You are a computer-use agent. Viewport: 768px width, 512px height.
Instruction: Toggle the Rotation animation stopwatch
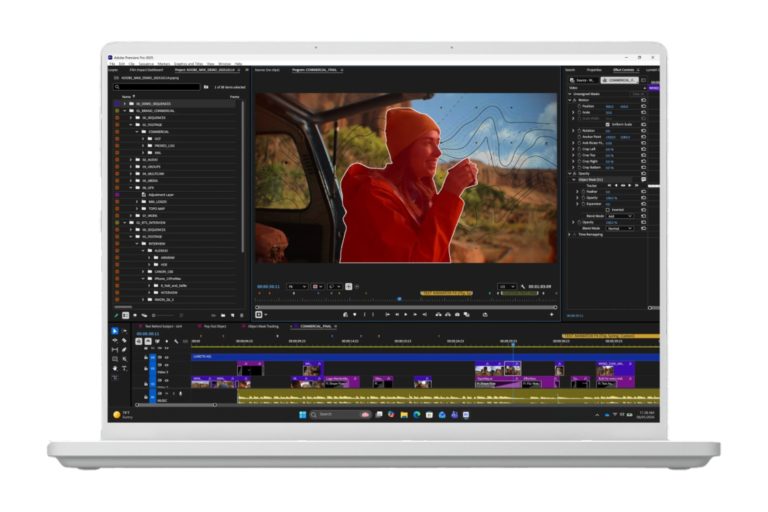click(579, 131)
